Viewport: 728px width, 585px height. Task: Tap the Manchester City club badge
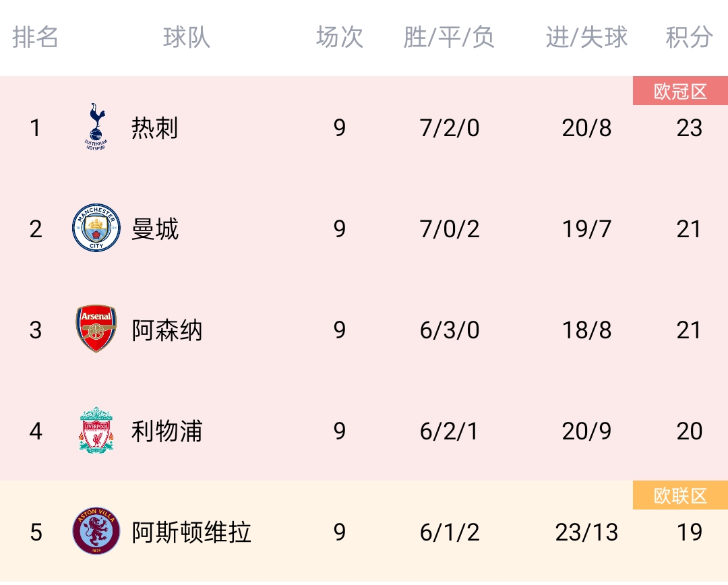point(96,228)
